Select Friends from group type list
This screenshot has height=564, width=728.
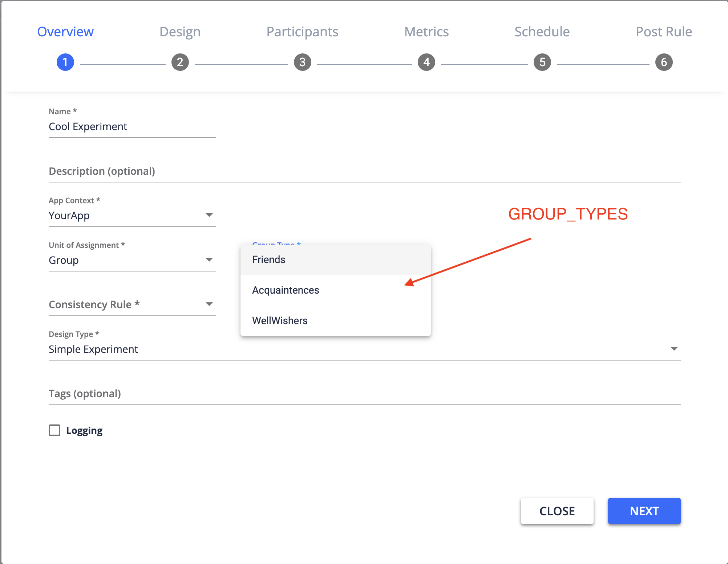tap(269, 260)
